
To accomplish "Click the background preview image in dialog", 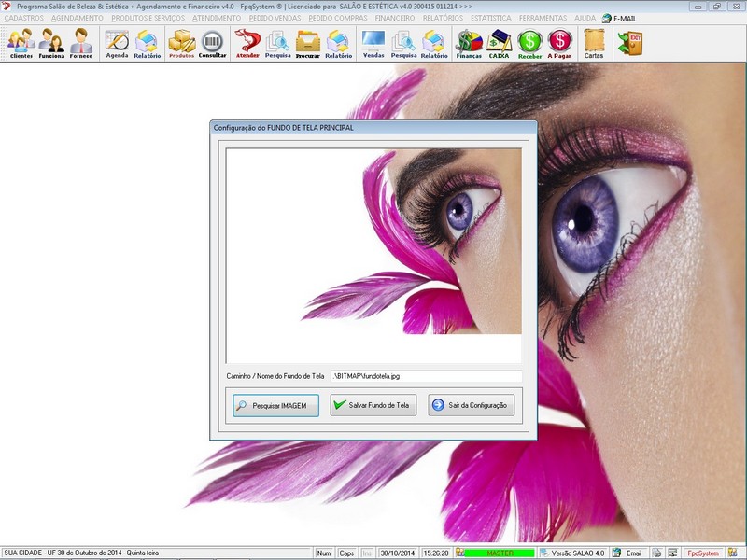I will (374, 256).
